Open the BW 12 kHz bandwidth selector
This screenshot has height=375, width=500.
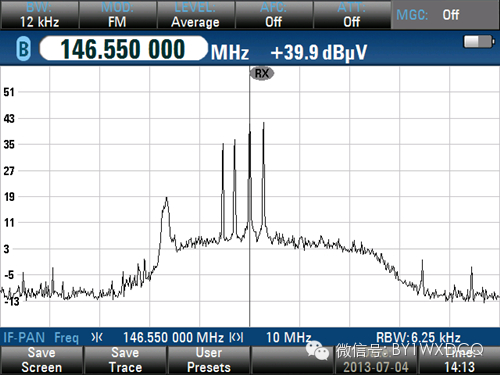coord(40,15)
